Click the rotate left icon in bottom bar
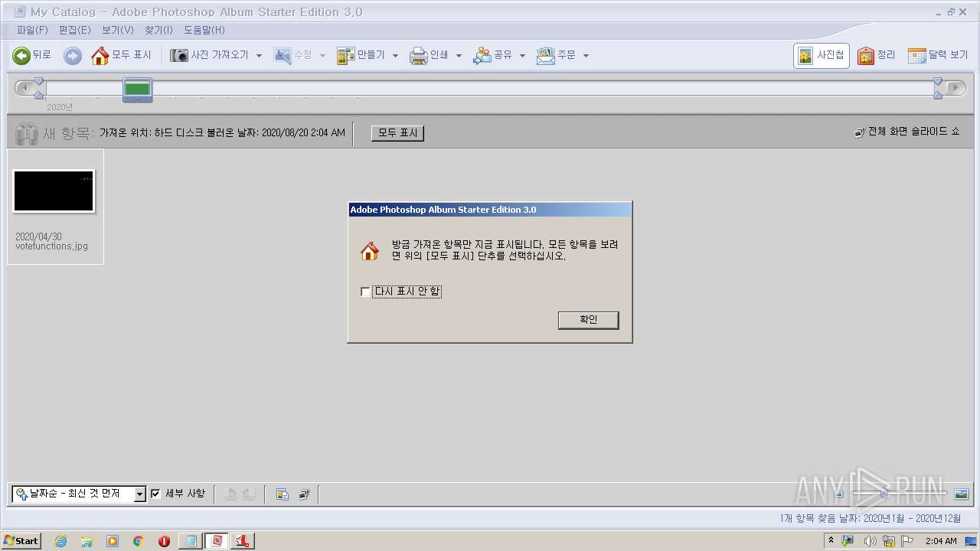 (x=229, y=494)
